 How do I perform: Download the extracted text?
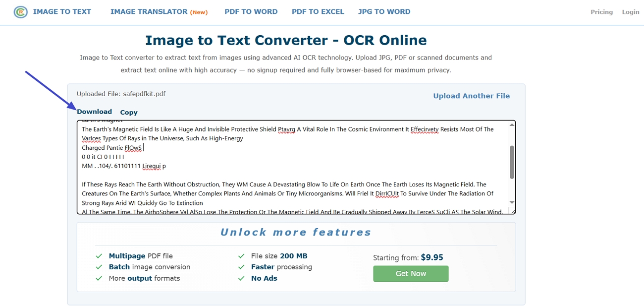pos(94,112)
